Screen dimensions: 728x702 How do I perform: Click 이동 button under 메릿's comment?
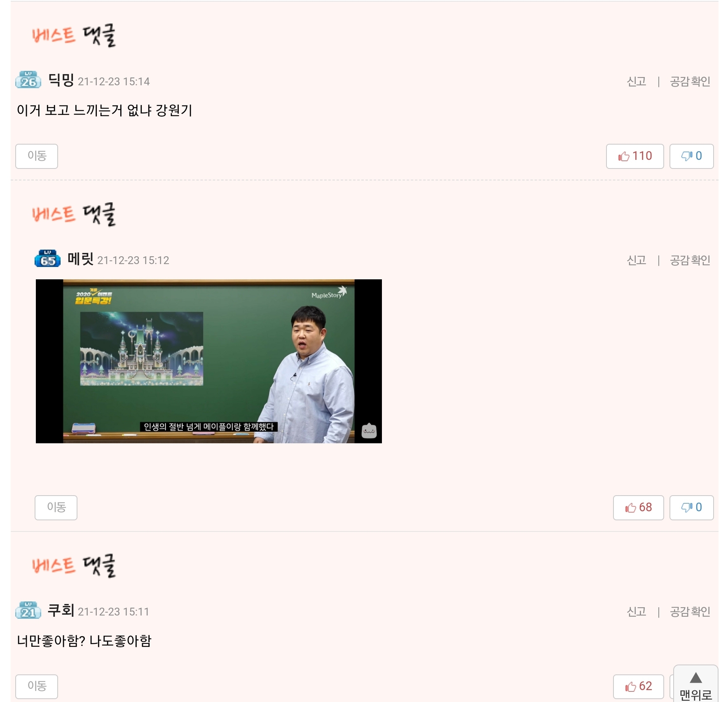(56, 508)
